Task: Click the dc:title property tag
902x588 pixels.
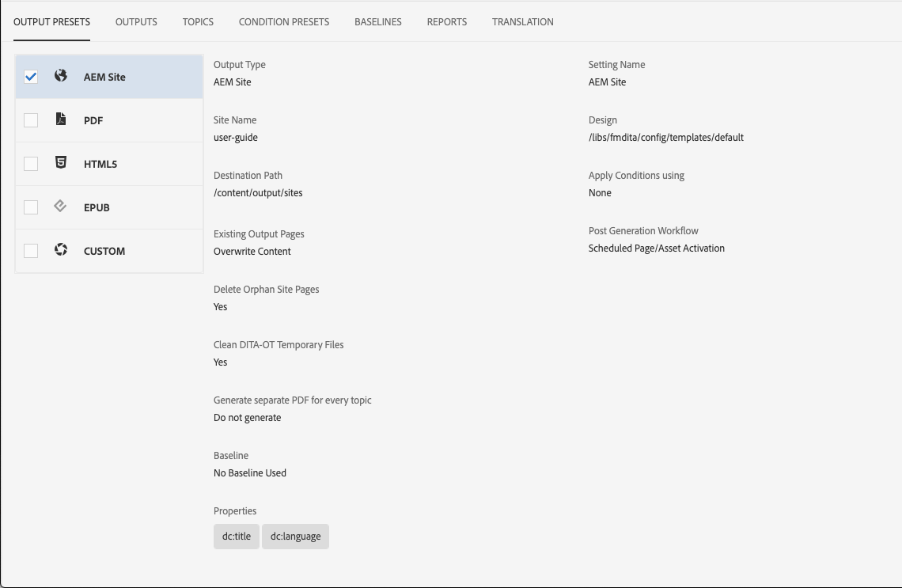Action: point(237,537)
